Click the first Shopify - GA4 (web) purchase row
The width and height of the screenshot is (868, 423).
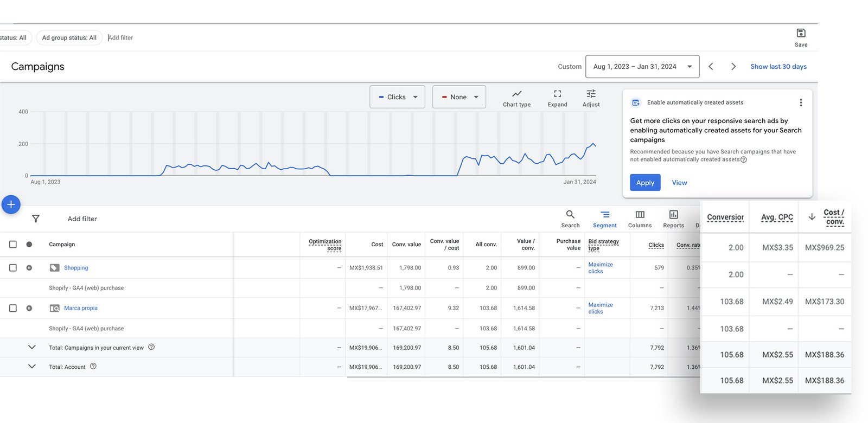click(x=86, y=288)
